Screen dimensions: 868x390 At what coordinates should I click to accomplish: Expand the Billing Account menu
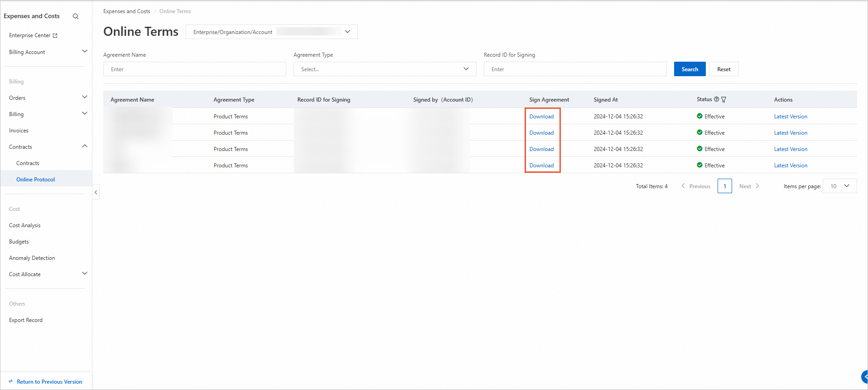coord(84,52)
